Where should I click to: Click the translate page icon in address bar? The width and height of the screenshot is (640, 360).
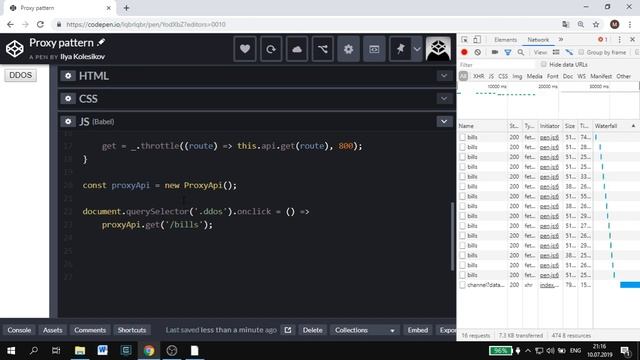pos(565,24)
